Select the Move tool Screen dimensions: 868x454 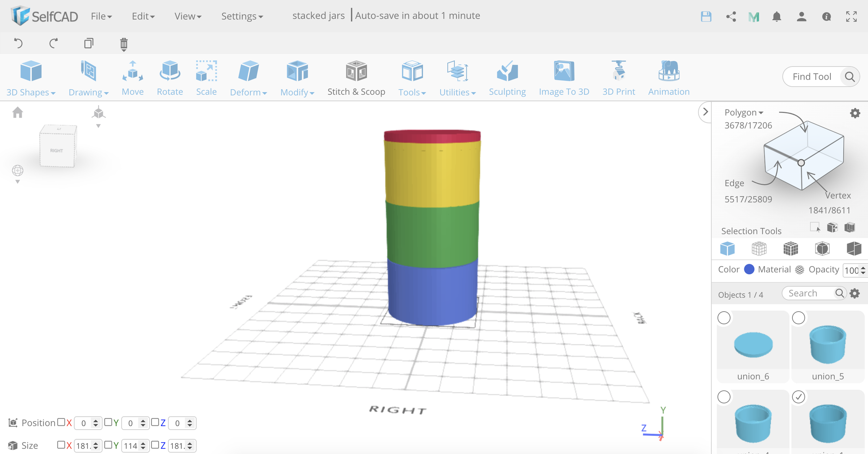tap(132, 78)
